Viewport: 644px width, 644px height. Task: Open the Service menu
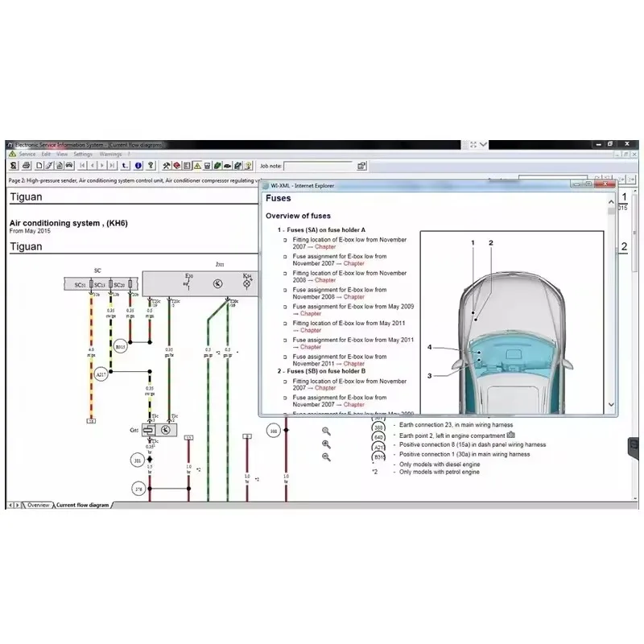27,153
